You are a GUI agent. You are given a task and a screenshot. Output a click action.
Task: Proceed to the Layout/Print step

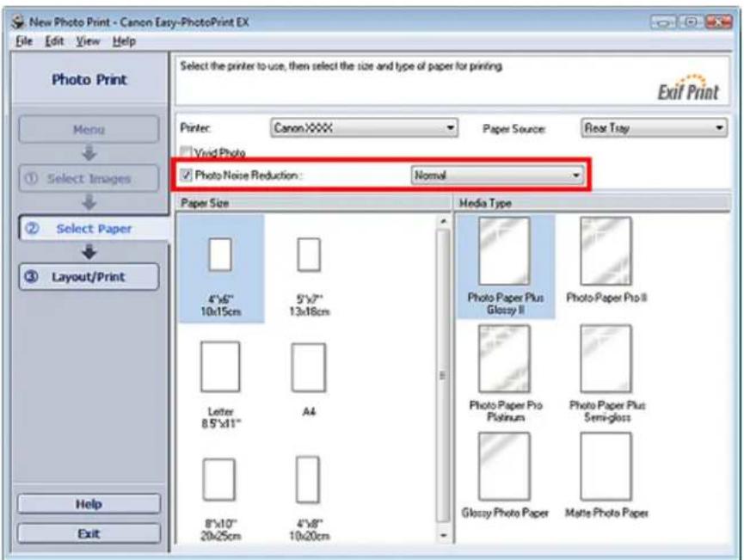(x=89, y=277)
